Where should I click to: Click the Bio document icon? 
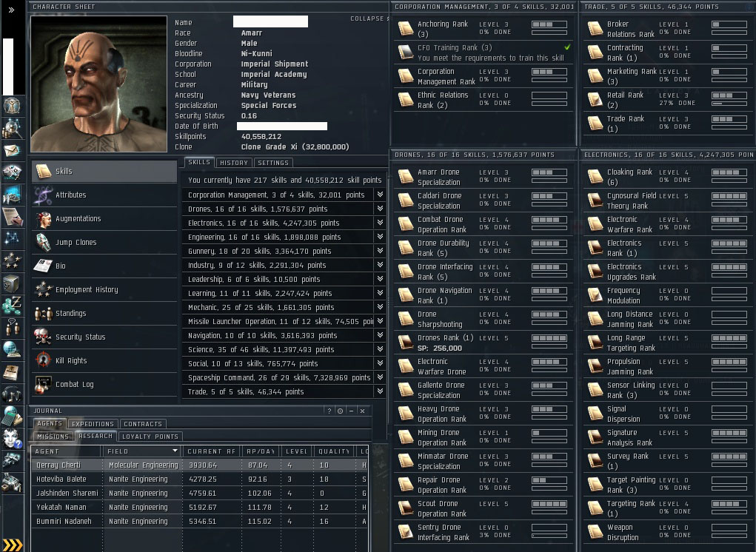point(44,266)
